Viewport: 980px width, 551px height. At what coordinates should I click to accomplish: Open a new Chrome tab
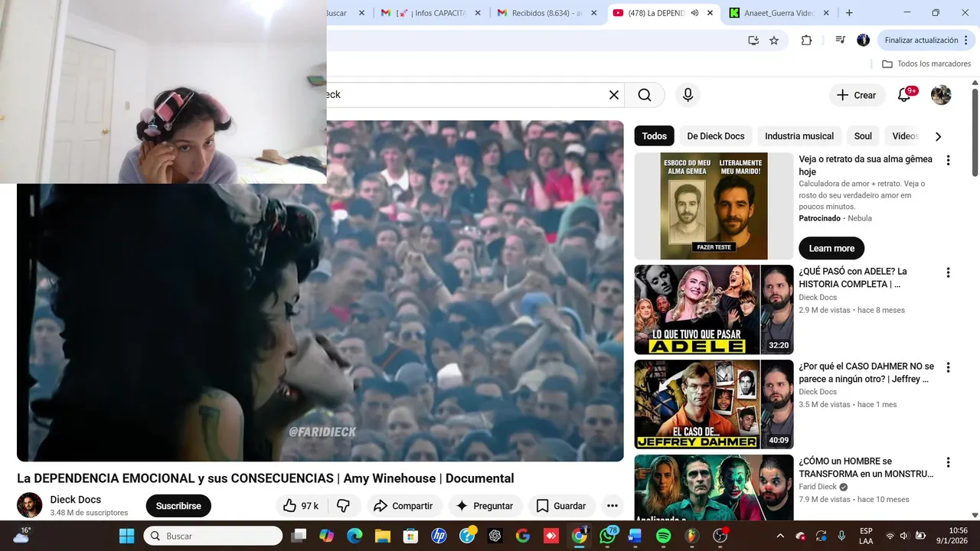click(849, 13)
